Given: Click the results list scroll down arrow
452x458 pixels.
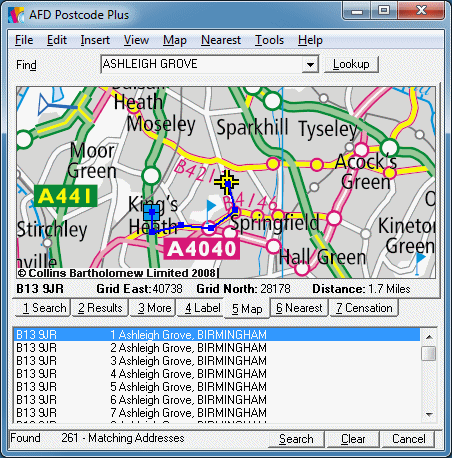Looking at the screenshot, I should 429,415.
